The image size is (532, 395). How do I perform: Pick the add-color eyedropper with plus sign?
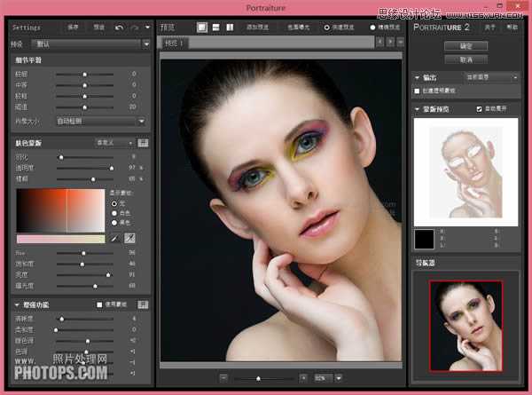129,239
